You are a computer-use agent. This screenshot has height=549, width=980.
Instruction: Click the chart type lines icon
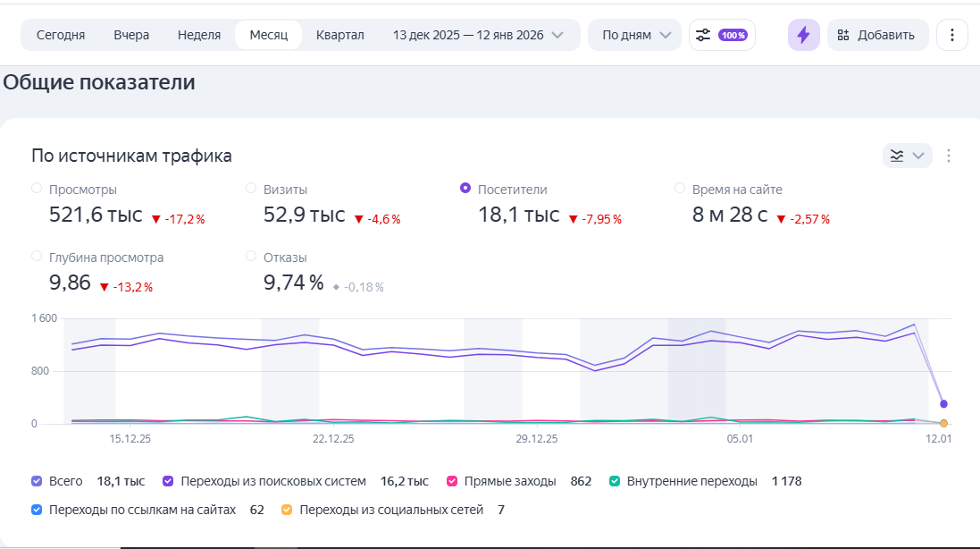897,156
